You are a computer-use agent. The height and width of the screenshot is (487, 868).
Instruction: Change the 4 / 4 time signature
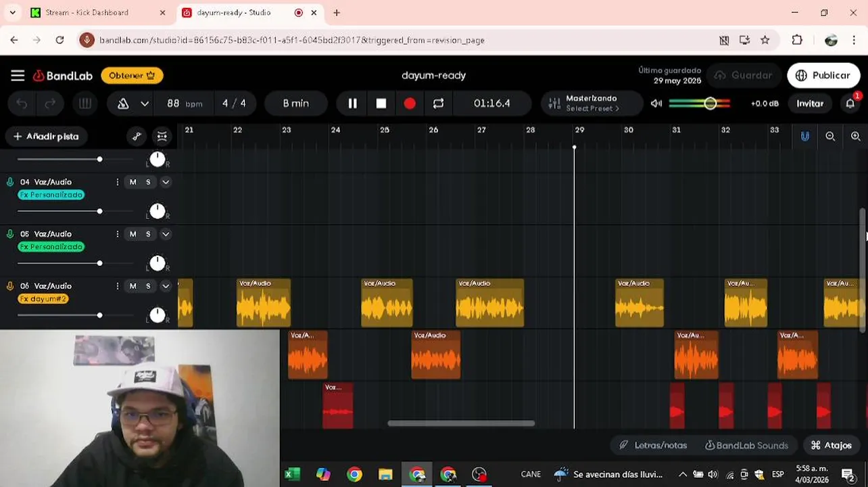(234, 103)
